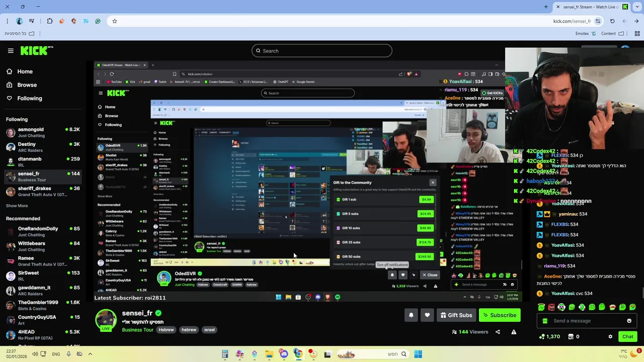Open Windows Start menu
This screenshot has width=644, height=362.
[x=418, y=354]
